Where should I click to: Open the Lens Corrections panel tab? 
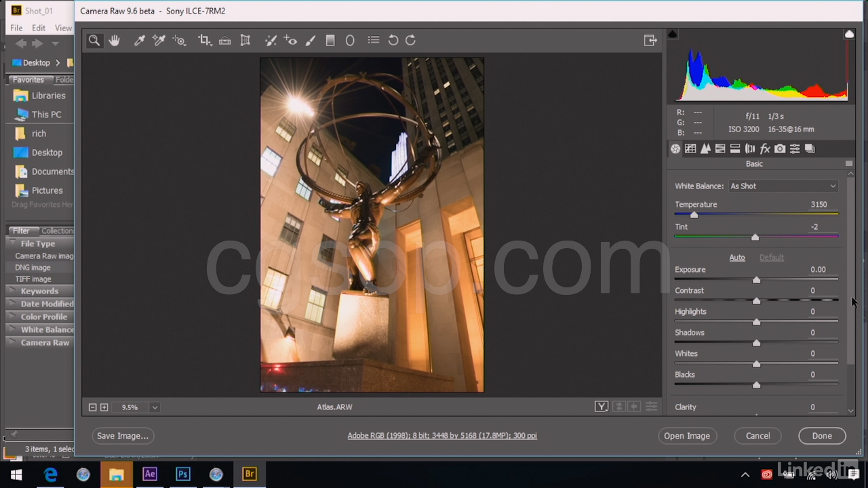[750, 149]
